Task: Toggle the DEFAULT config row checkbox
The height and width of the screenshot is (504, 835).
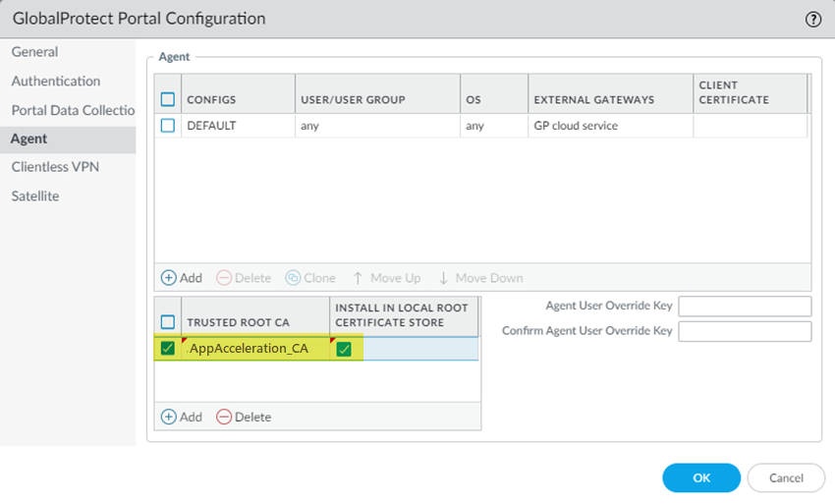Action: tap(168, 126)
